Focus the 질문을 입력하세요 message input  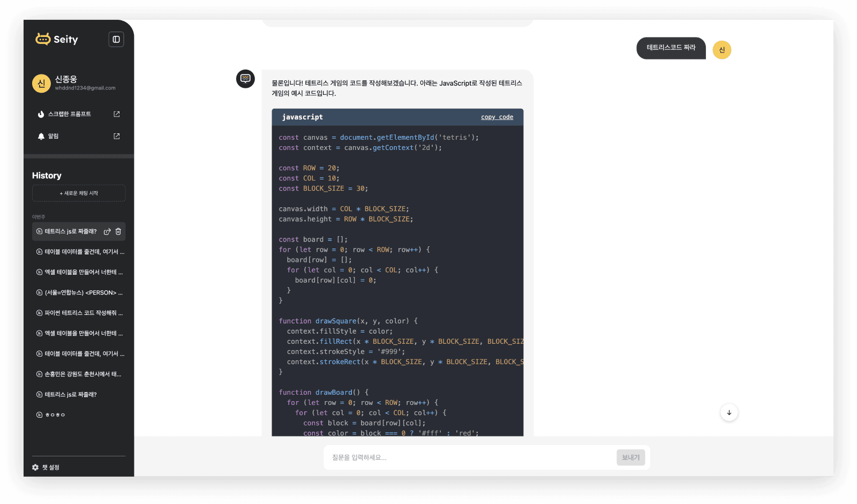click(469, 457)
